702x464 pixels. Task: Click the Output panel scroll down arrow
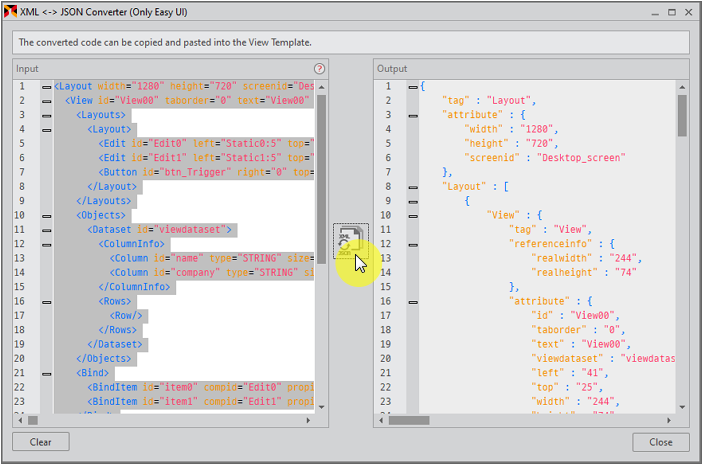682,407
